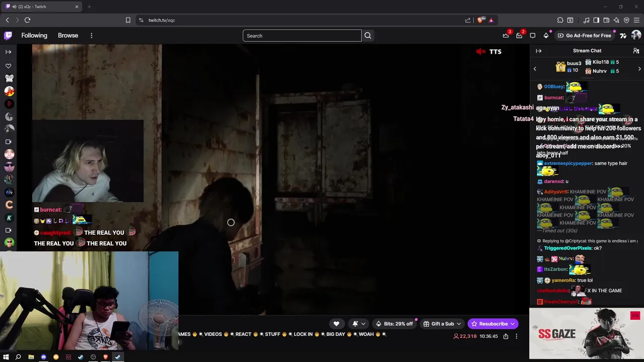Share page link icon in address bar
This screenshot has width=644, height=362.
point(468,20)
